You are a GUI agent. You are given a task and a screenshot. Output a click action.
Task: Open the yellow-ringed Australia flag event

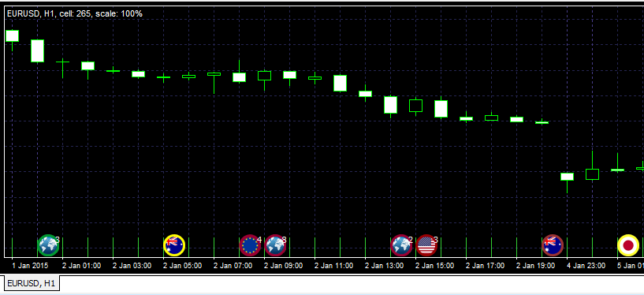pyautogui.click(x=174, y=245)
